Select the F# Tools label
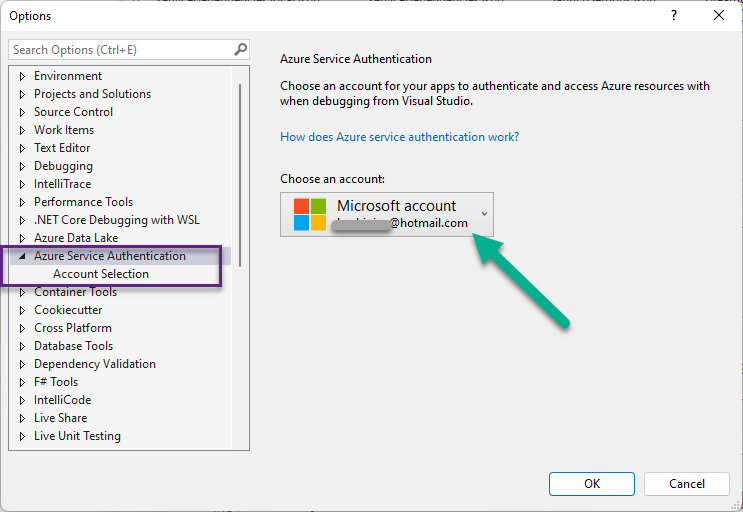The image size is (743, 512). point(56,382)
